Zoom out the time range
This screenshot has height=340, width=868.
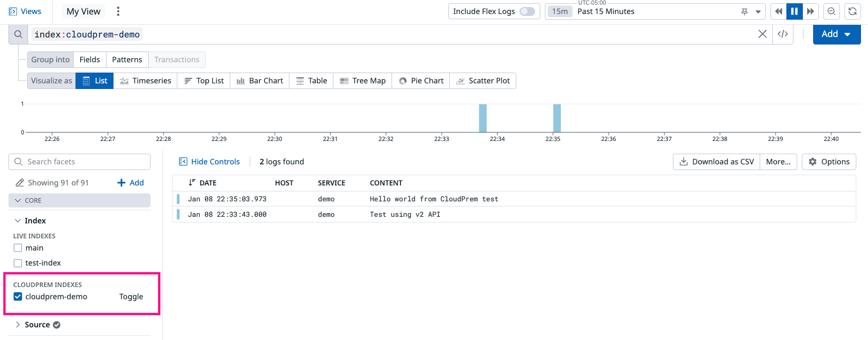pos(831,11)
